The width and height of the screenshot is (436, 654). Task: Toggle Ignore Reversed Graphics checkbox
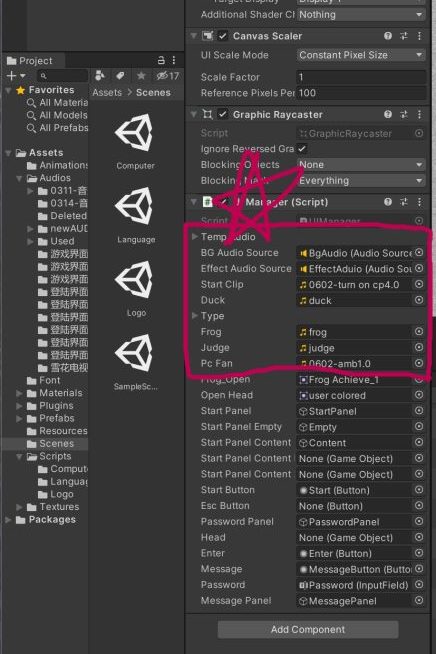(x=302, y=148)
